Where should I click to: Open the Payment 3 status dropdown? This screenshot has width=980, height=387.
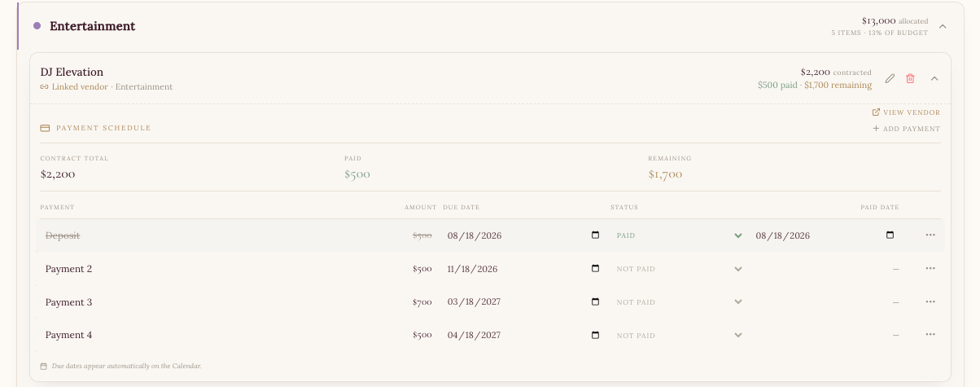[680, 301]
